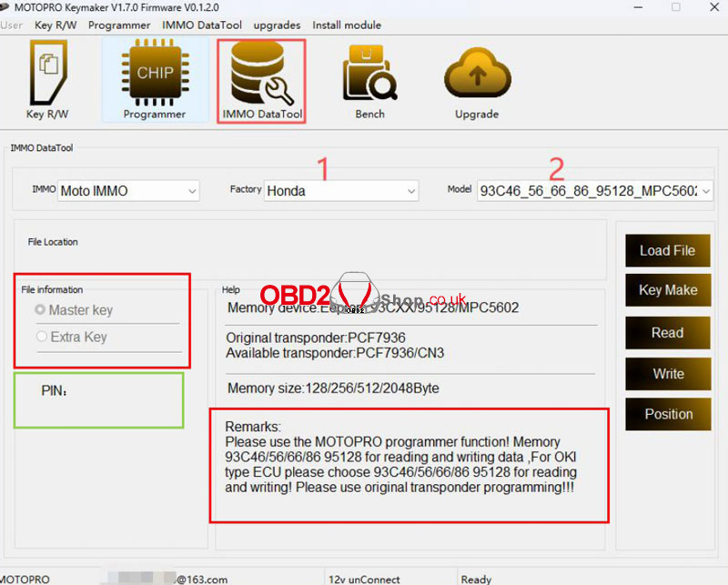Select the Extra Key radio button
The width and height of the screenshot is (728, 585).
coord(41,336)
